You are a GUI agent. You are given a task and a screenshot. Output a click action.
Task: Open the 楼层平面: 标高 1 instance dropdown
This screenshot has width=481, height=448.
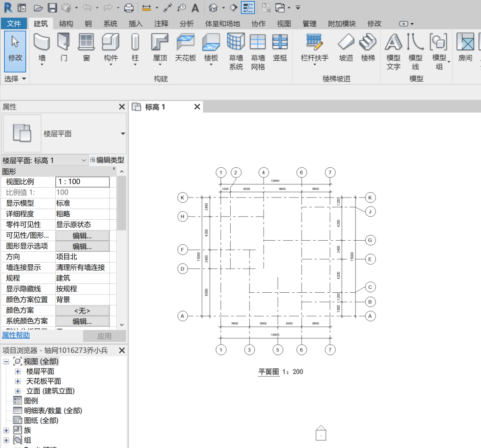pyautogui.click(x=84, y=161)
